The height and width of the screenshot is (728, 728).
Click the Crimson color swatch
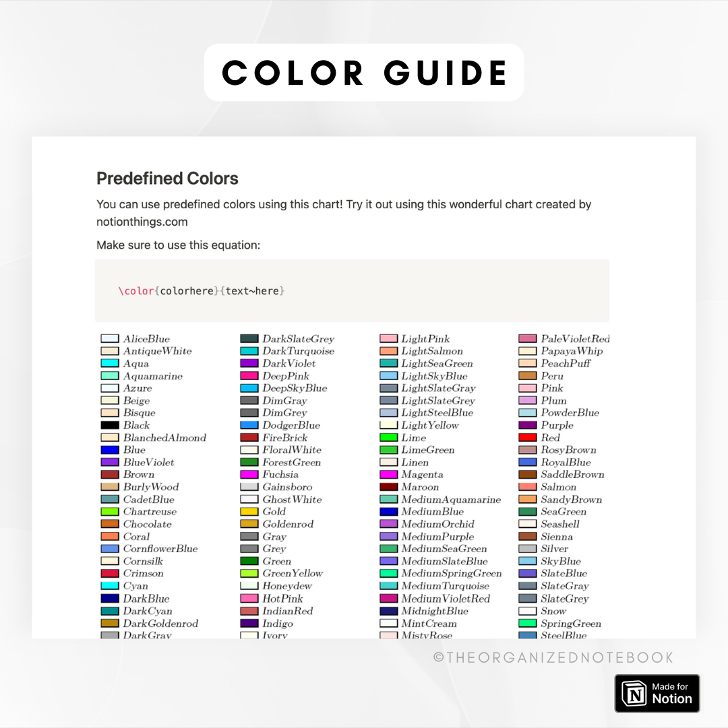coord(110,574)
